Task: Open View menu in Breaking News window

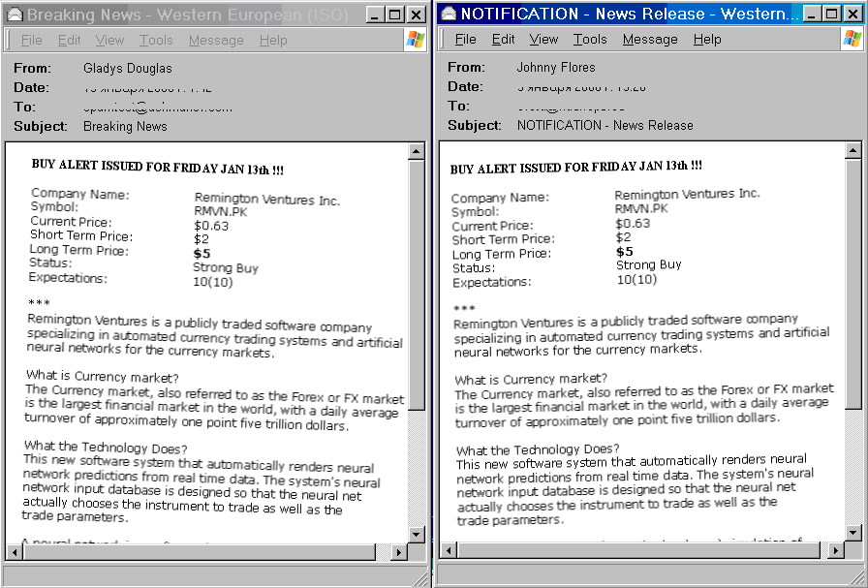Action: coord(109,41)
